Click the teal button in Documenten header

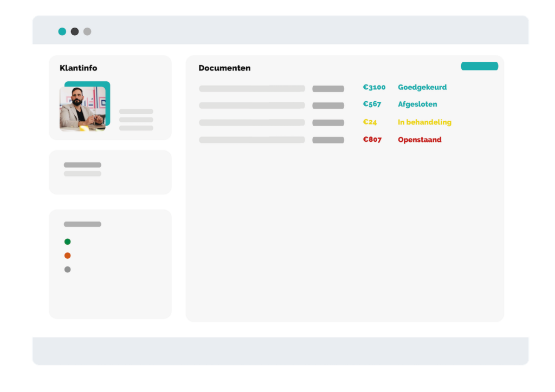(x=479, y=66)
